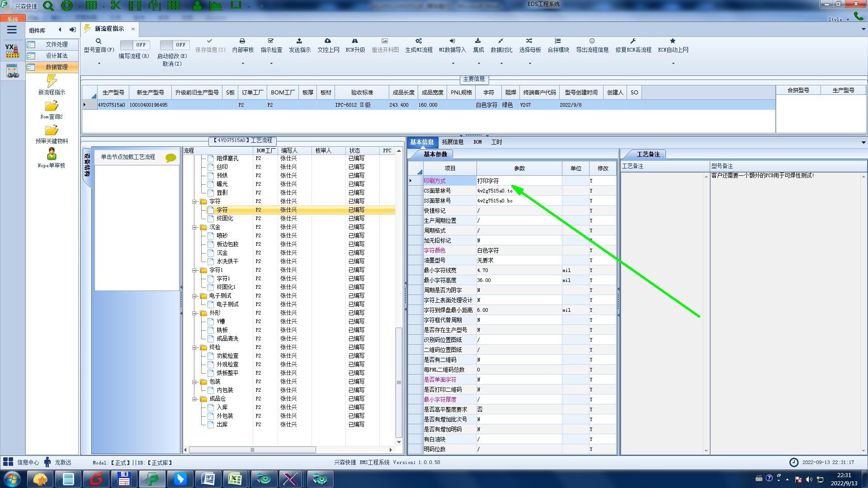The height and width of the screenshot is (488, 868).
Task: Click the 内部审核 print icon
Action: click(x=242, y=41)
